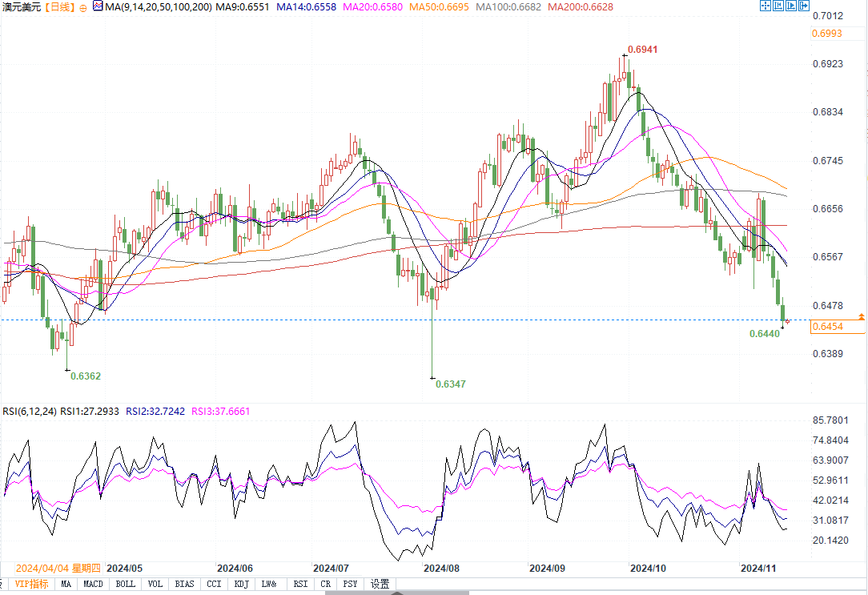Click the 2024/11 time axis label
868x595 pixels.
coord(759,569)
